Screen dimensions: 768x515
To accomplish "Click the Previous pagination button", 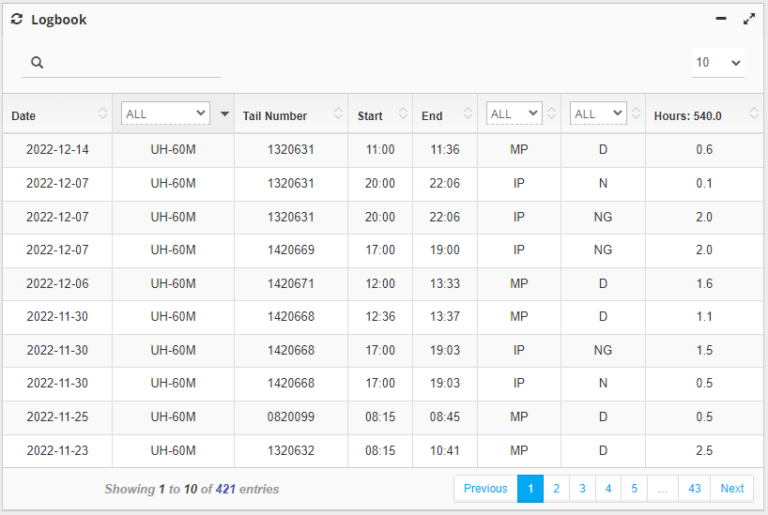I will (x=485, y=489).
